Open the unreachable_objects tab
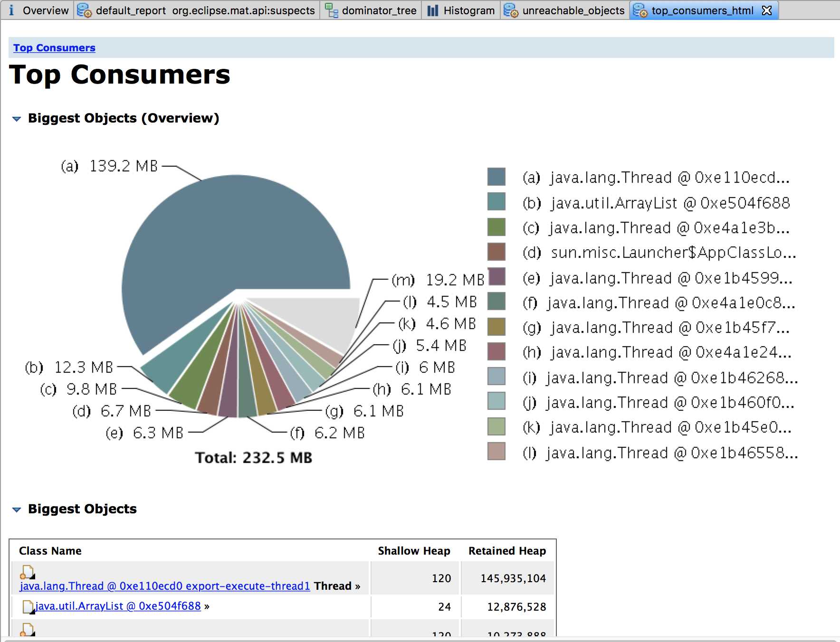The height and width of the screenshot is (642, 840). 565,10
